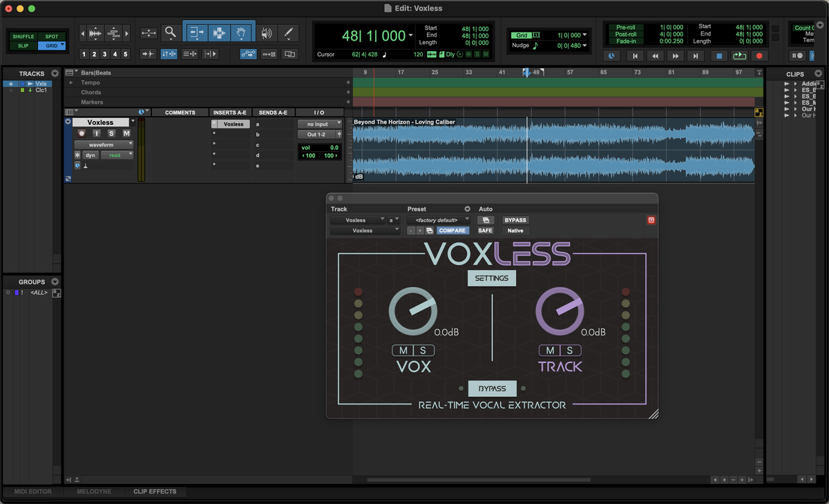This screenshot has height=504, width=829.
Task: Select the Zoomer magnifying glass tool
Action: pos(170,32)
